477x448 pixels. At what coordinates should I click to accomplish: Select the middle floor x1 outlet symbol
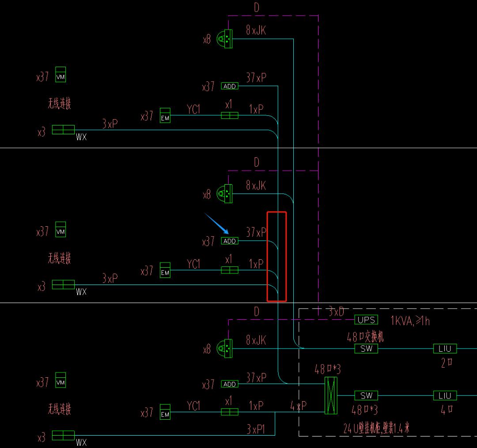point(230,270)
